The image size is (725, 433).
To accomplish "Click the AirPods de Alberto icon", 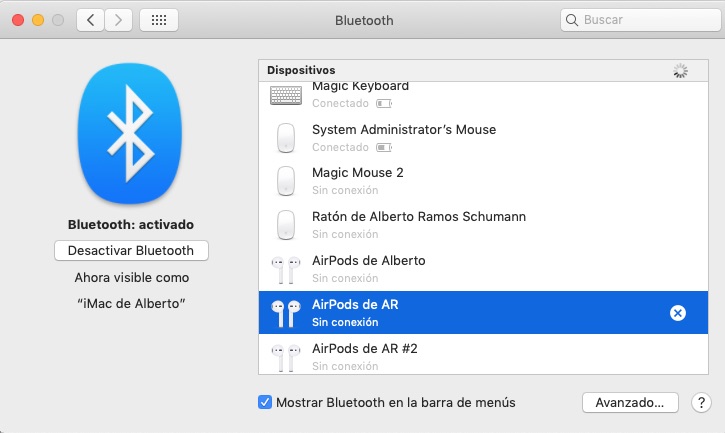I will click(286, 270).
